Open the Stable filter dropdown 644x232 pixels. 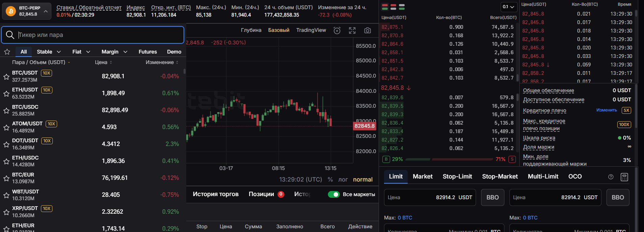[49, 52]
